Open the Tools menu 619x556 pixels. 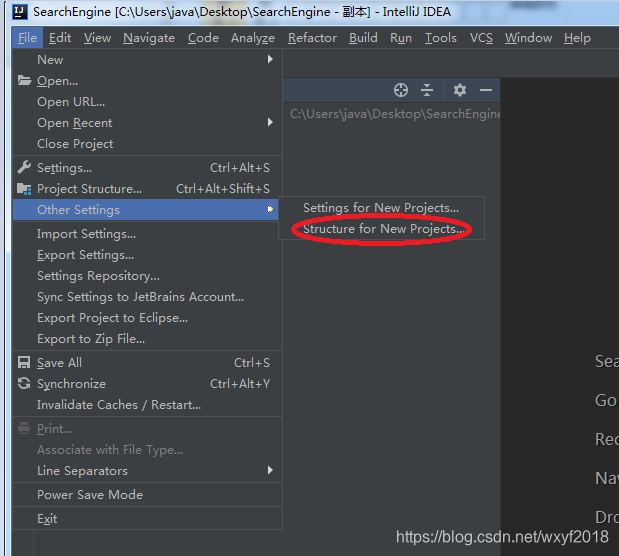click(441, 38)
